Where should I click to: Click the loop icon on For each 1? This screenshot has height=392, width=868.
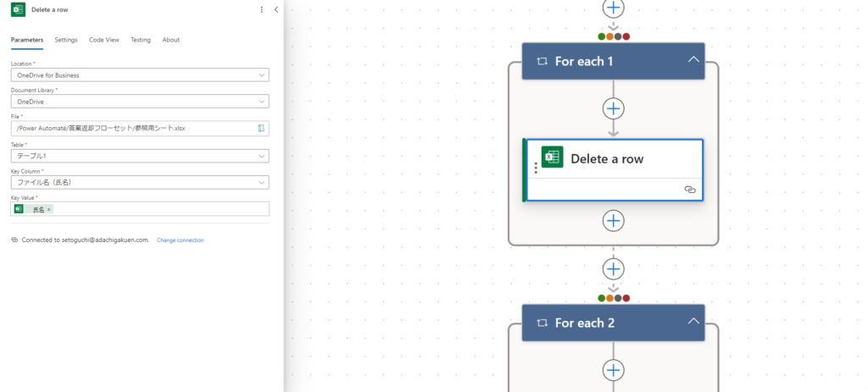click(x=542, y=61)
